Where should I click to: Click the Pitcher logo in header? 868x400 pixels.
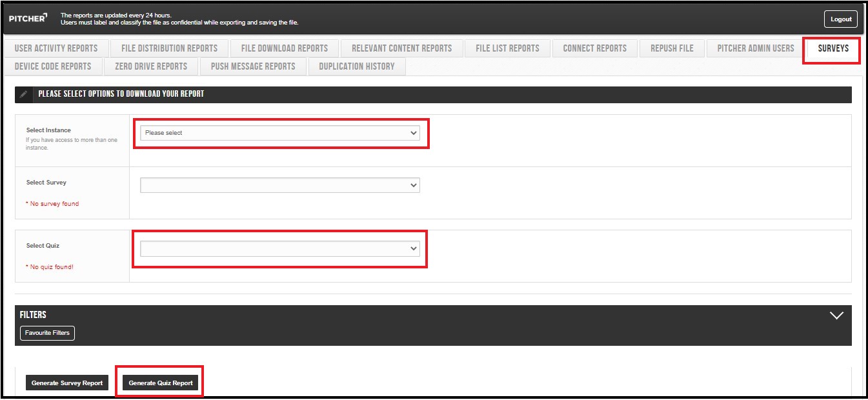pyautogui.click(x=28, y=19)
